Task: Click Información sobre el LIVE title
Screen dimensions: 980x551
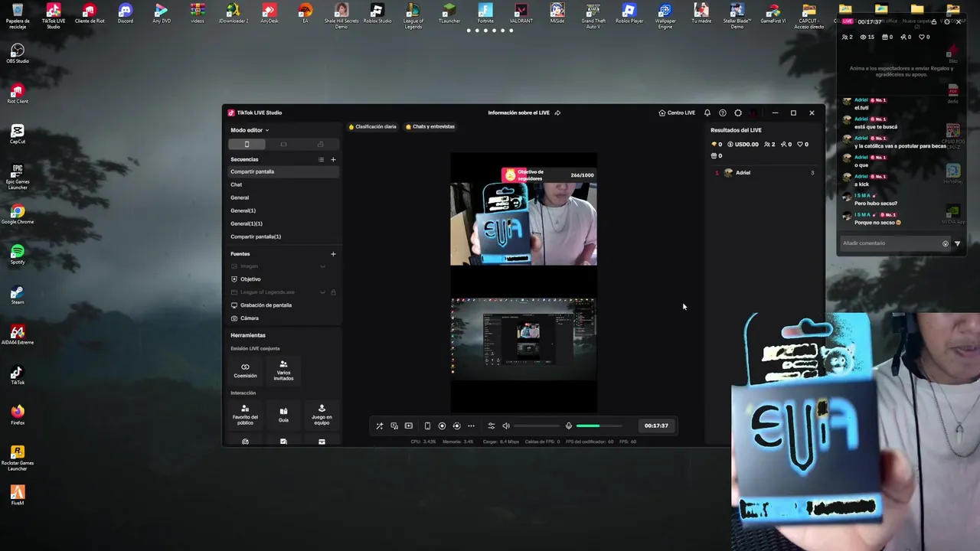Action: tap(518, 112)
